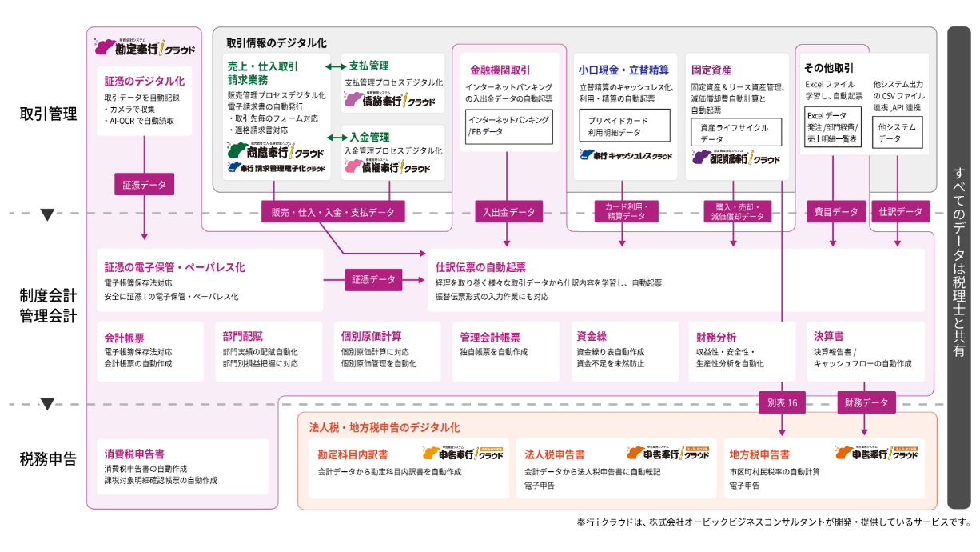Open the 会計帳票 card

(150, 350)
